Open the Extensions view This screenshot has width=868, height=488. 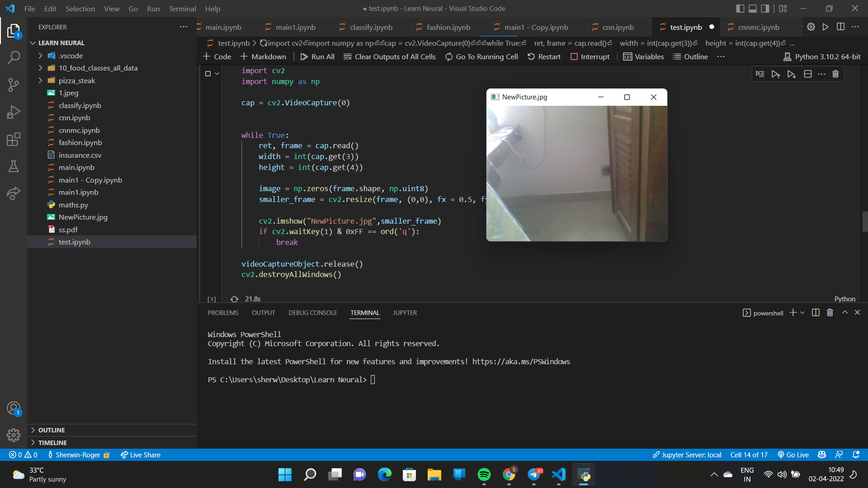[14, 139]
